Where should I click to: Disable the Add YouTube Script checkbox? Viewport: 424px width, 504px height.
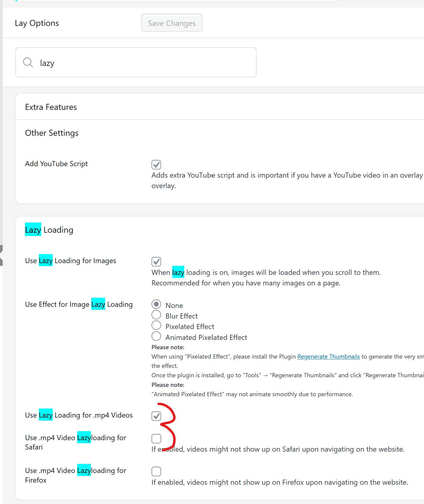click(x=156, y=165)
